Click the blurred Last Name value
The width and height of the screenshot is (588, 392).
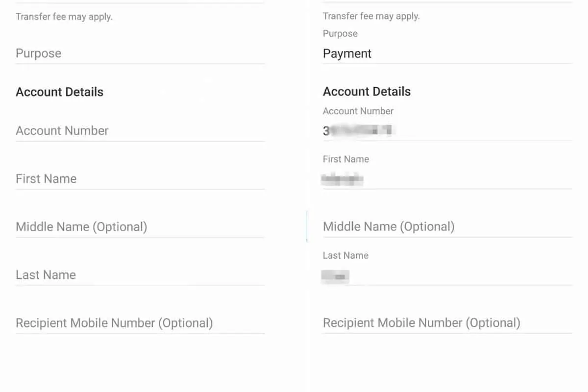336,276
